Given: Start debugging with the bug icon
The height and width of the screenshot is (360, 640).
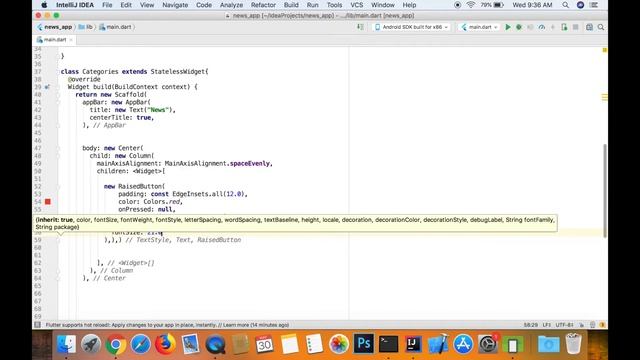Looking at the screenshot, I should [x=519, y=27].
